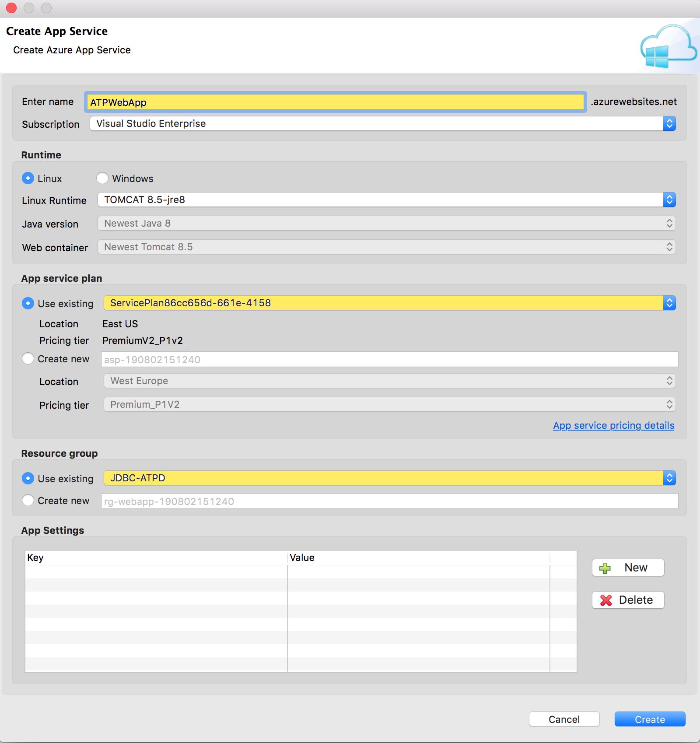This screenshot has height=743, width=700.
Task: Select the Linux runtime radio button
Action: click(x=28, y=178)
